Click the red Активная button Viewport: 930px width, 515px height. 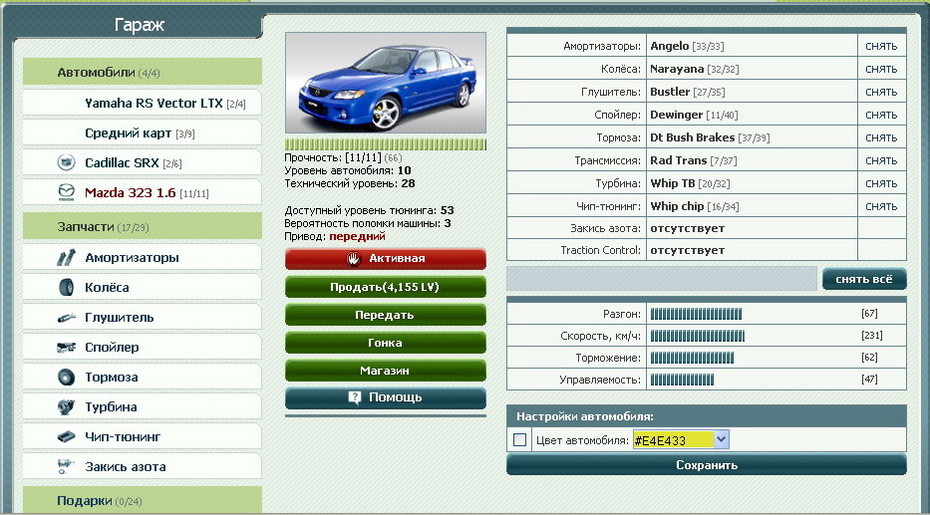point(386,259)
